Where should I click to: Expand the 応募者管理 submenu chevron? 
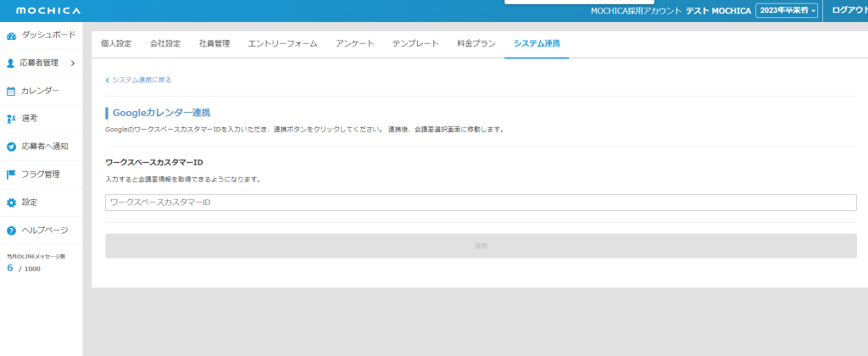click(x=73, y=63)
